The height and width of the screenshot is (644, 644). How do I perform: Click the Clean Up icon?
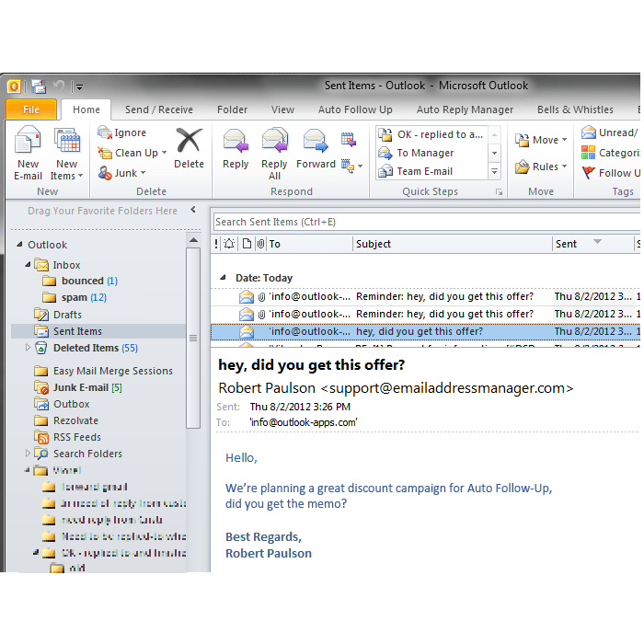click(105, 153)
